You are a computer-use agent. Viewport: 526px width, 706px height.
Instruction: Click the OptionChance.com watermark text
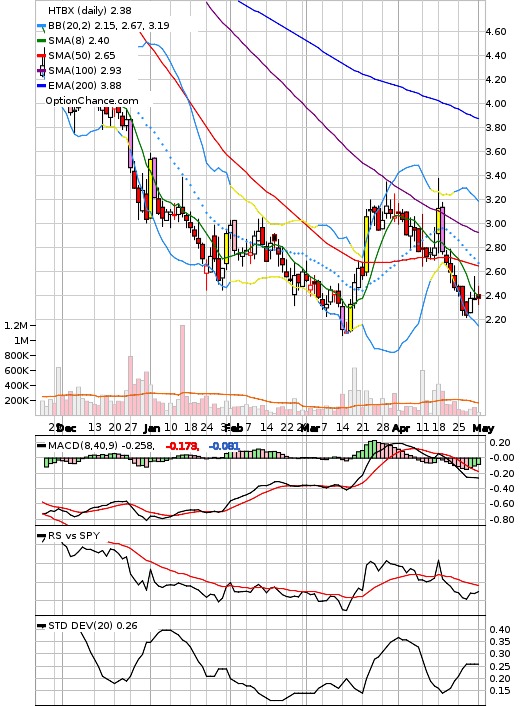tap(91, 101)
